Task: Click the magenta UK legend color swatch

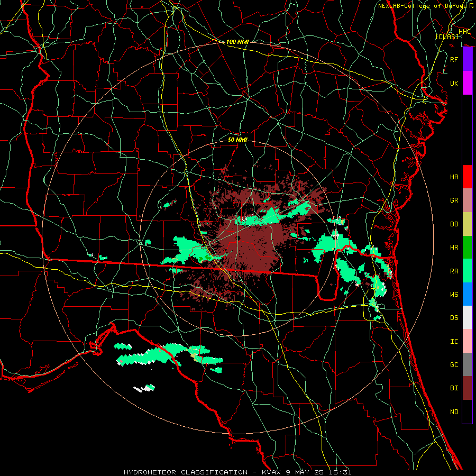Action: [467, 83]
